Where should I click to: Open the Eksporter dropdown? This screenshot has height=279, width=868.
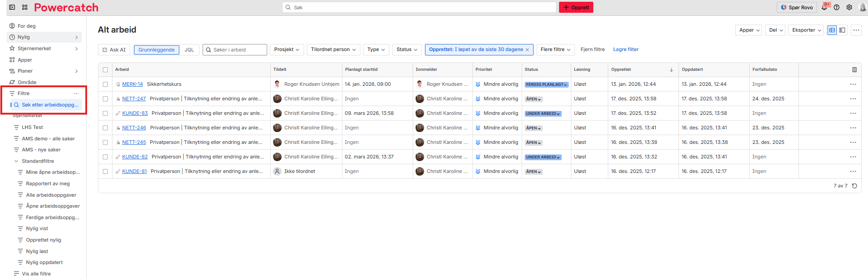806,30
